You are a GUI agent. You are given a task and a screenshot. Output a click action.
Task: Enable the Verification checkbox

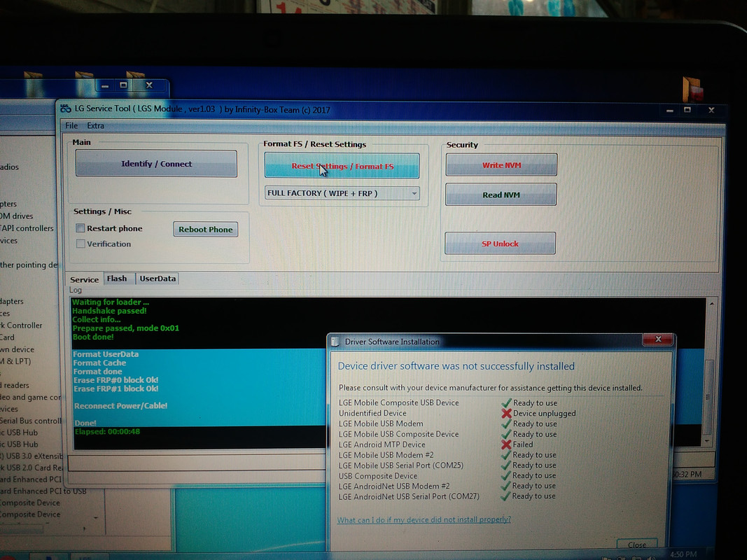pyautogui.click(x=81, y=244)
